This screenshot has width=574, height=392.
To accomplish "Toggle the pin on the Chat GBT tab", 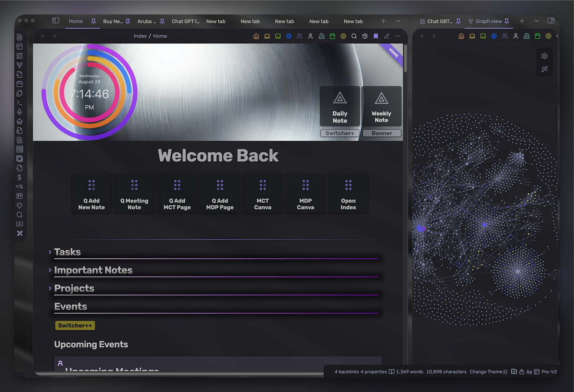I will click(x=458, y=21).
